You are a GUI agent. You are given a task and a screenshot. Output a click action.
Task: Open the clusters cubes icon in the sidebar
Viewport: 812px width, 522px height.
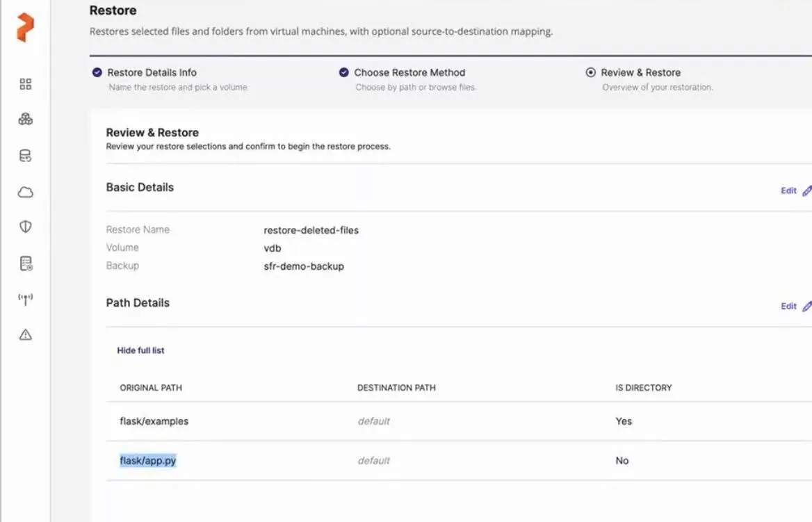[26, 120]
